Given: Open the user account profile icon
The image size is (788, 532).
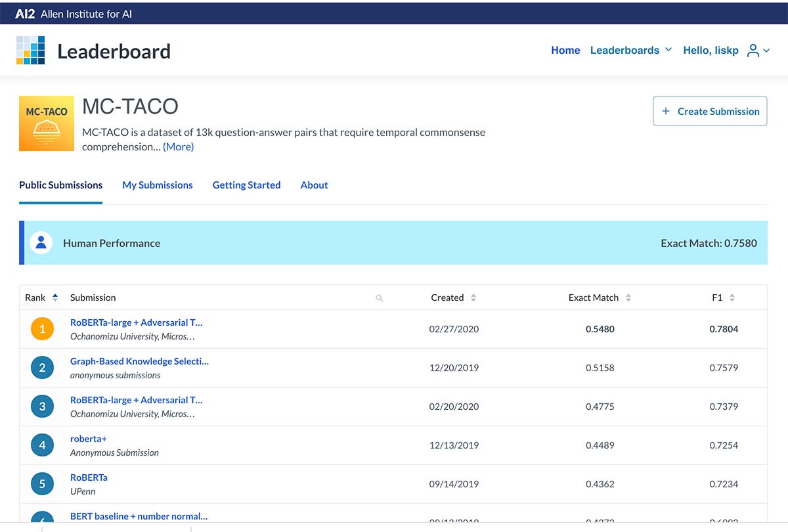Looking at the screenshot, I should (x=753, y=51).
